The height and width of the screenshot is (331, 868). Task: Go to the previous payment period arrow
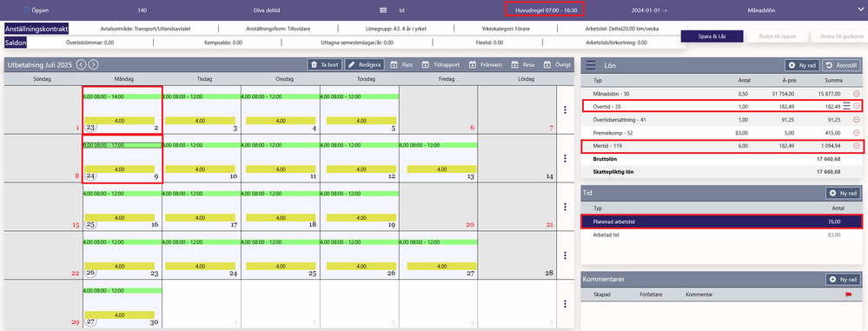coord(81,65)
